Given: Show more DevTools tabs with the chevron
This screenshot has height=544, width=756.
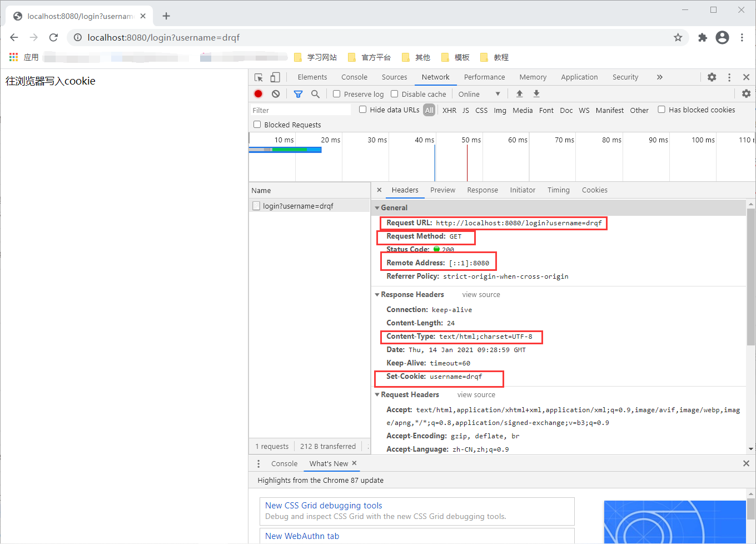Looking at the screenshot, I should (660, 77).
